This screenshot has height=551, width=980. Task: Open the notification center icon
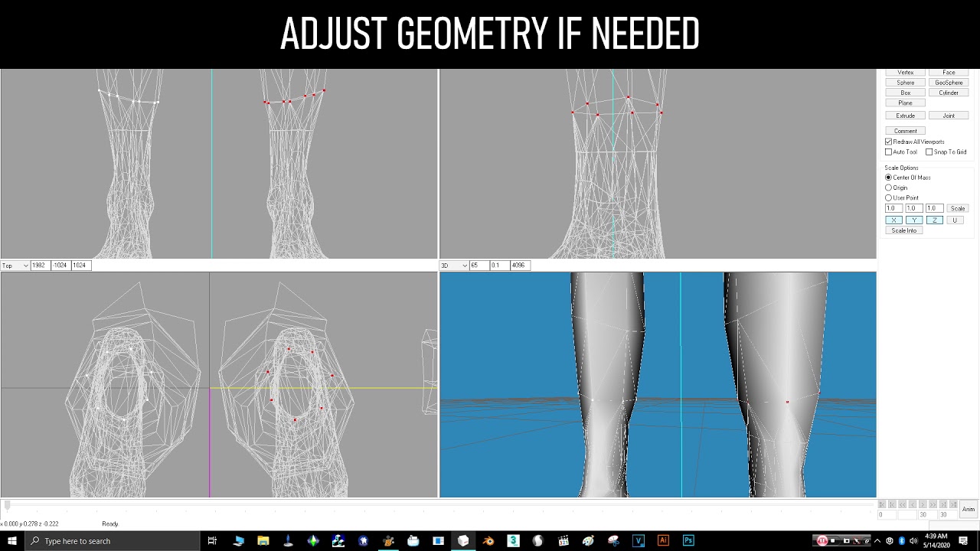tap(963, 541)
